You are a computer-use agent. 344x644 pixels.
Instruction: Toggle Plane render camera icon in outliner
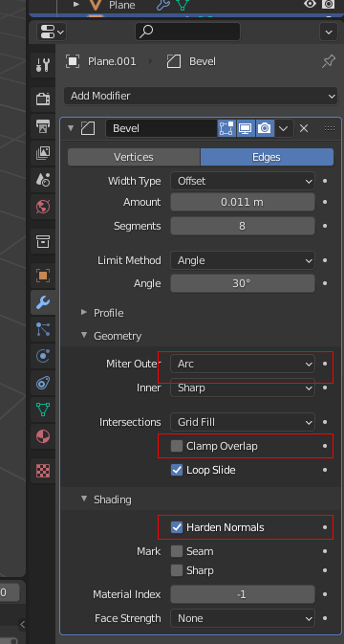328,5
